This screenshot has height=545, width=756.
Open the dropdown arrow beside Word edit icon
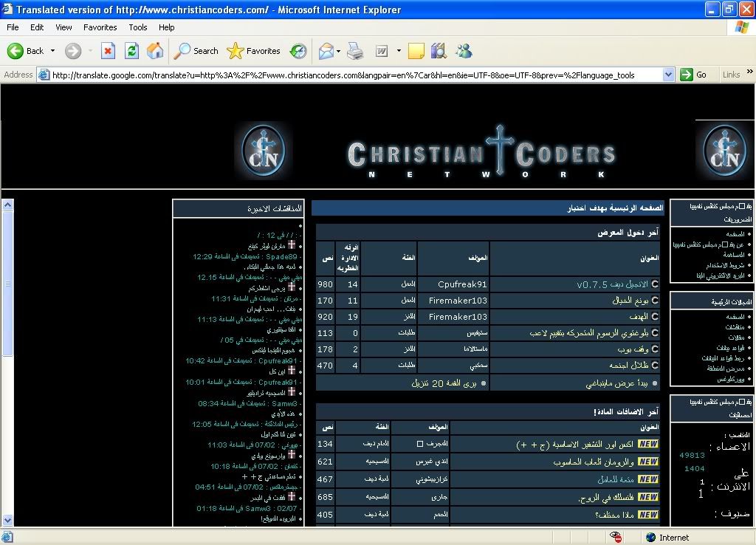[x=399, y=51]
